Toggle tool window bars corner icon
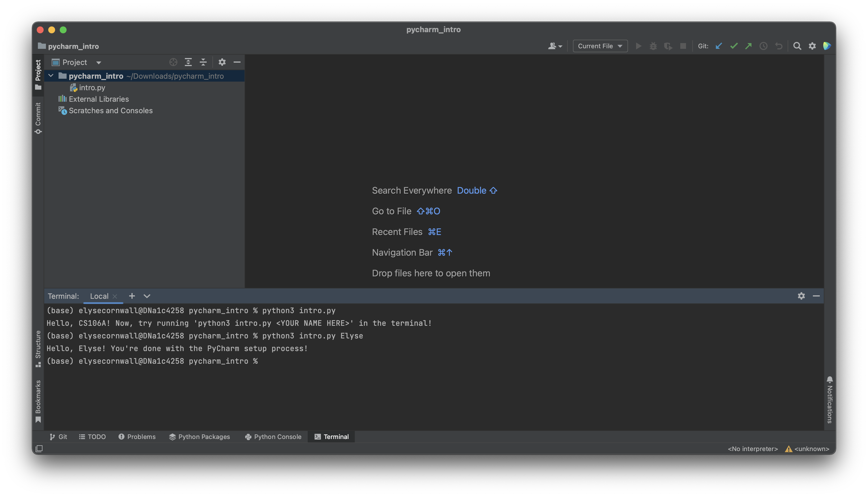The image size is (868, 497). (x=39, y=448)
